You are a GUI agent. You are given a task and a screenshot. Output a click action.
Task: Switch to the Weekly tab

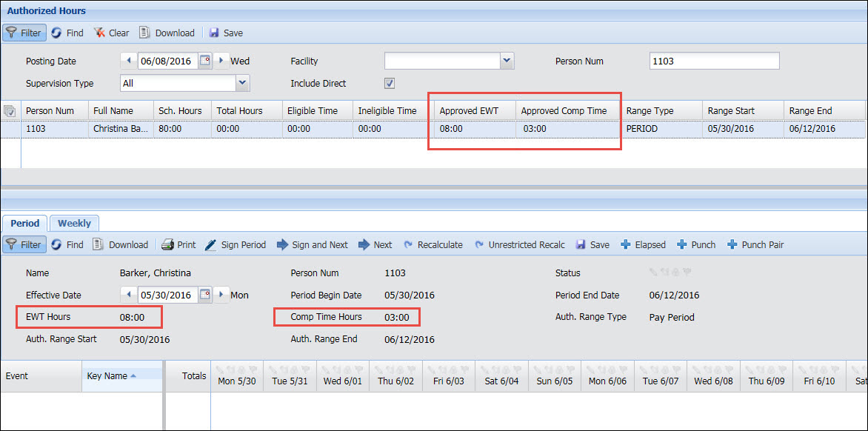(74, 223)
